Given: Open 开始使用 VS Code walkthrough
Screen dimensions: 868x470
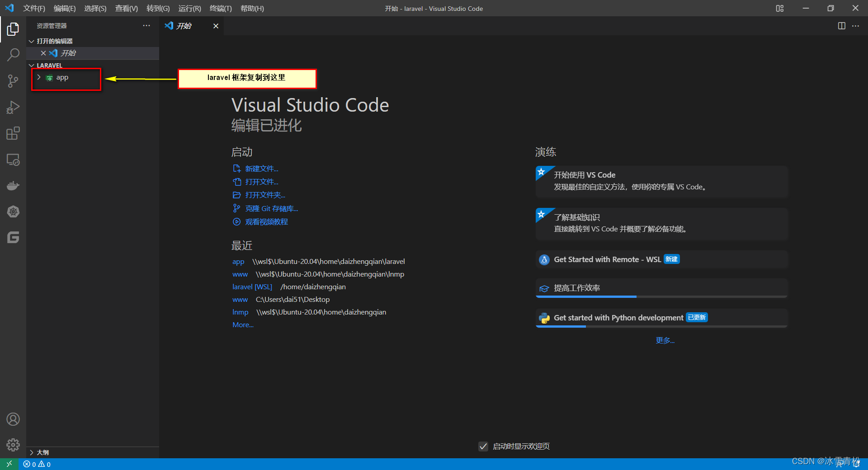Looking at the screenshot, I should (662, 181).
